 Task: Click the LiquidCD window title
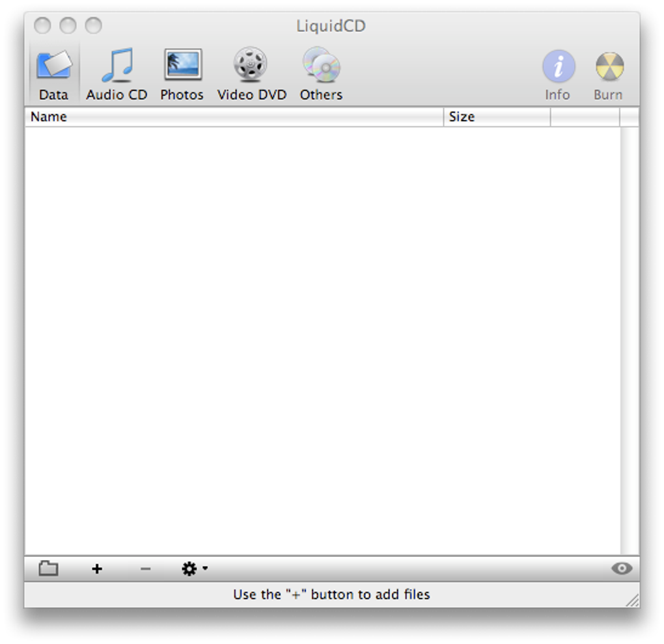click(331, 26)
